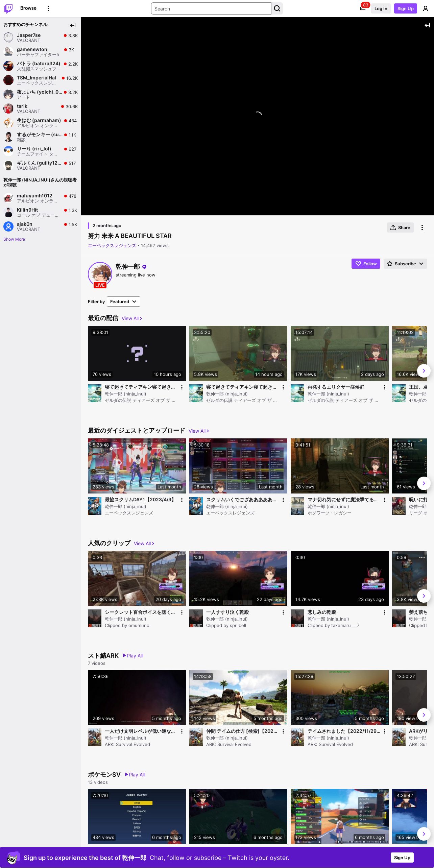The image size is (434, 868).
Task: Open tarik channel avatar in sidebar
Action: 8,108
